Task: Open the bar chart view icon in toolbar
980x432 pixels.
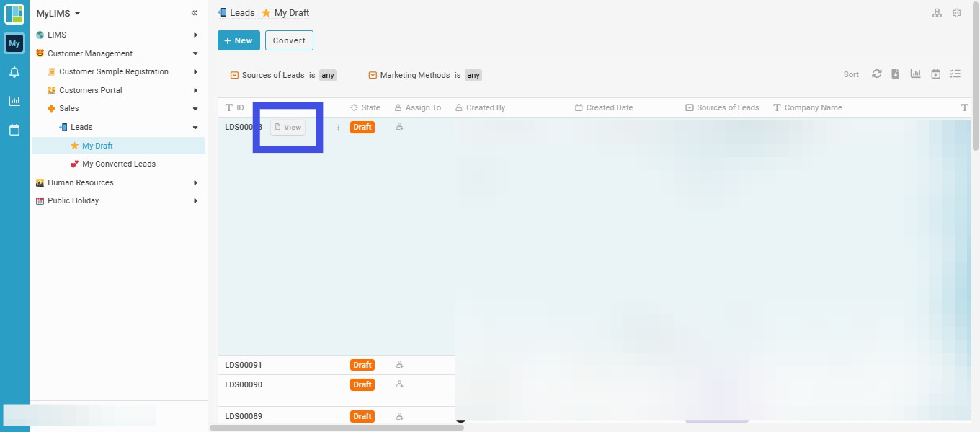Action: [x=916, y=74]
